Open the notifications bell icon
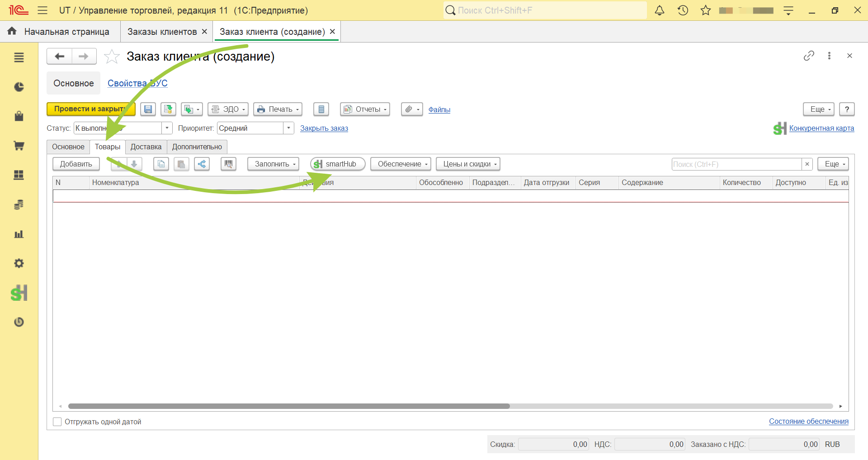Screen dimensions: 868x460 pyautogui.click(x=660, y=10)
